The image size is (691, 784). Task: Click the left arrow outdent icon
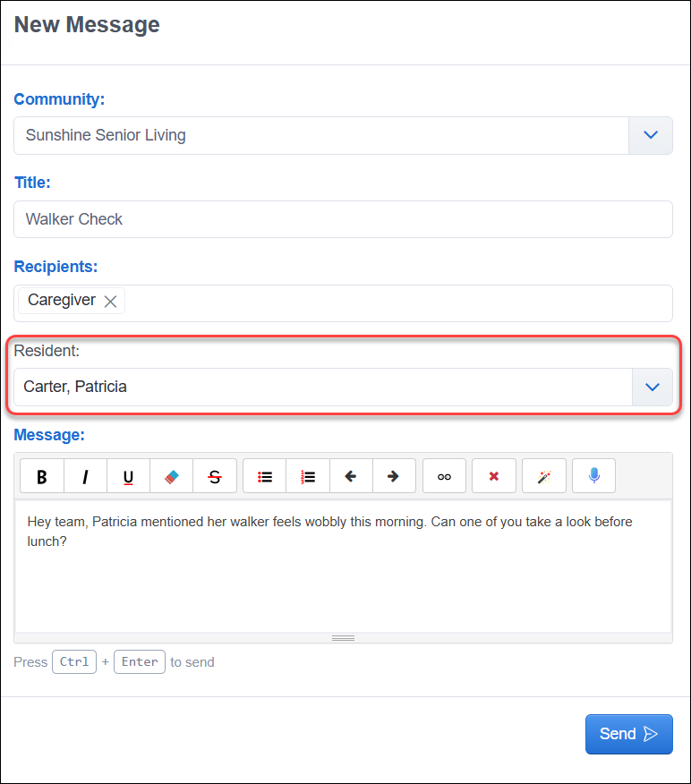[x=351, y=476]
